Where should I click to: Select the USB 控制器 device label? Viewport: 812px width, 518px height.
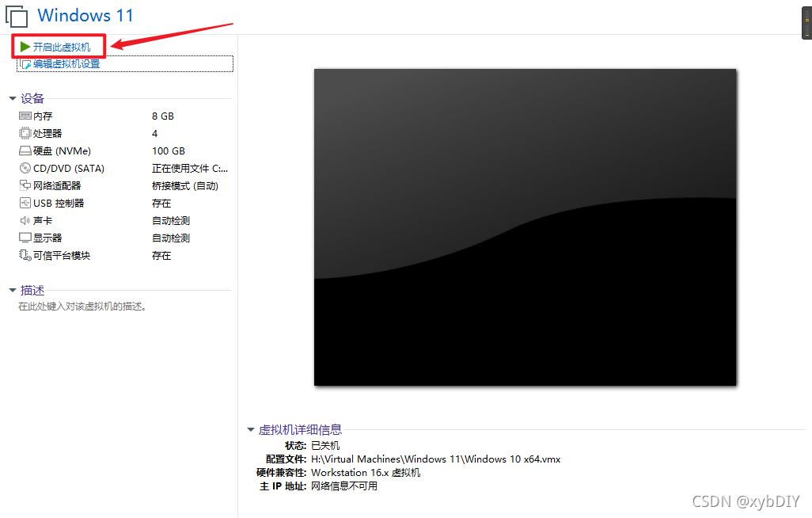tap(59, 204)
